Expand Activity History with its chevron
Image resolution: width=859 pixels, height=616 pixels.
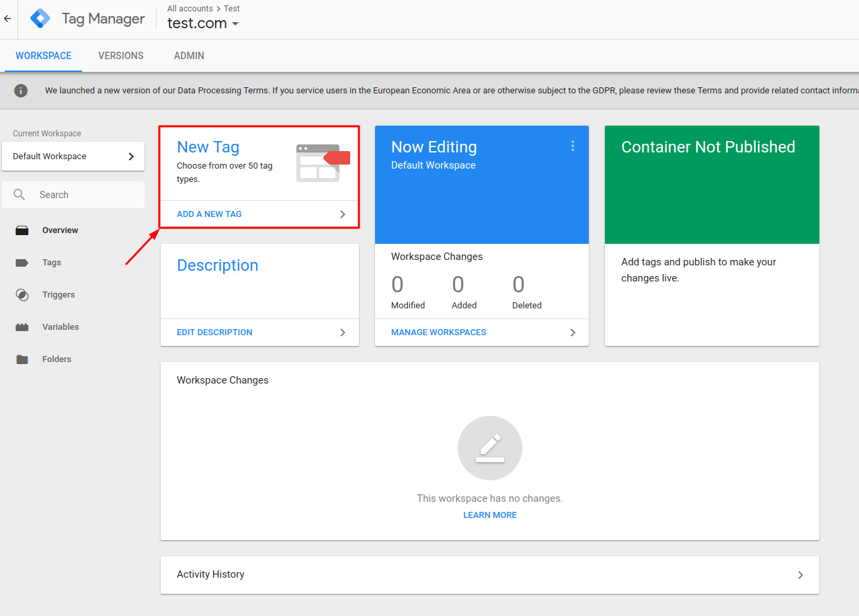801,575
